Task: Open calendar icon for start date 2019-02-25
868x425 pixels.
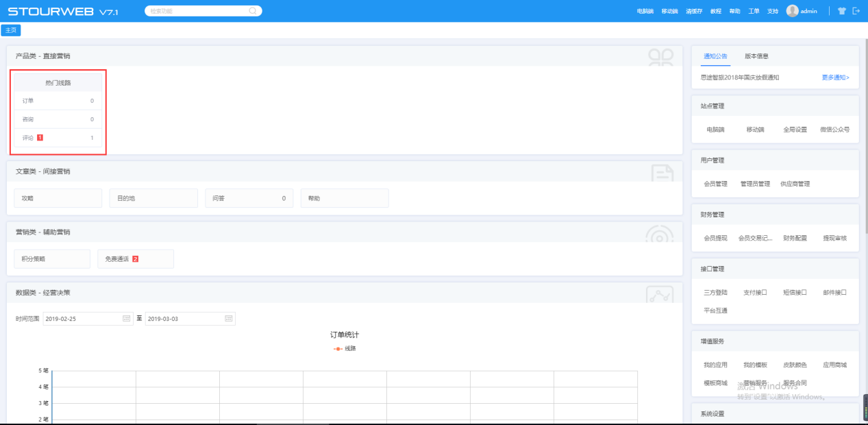Action: click(x=126, y=319)
